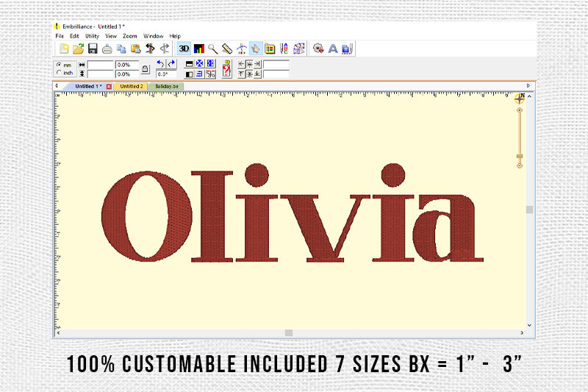Switch to the Baliday.be tab
The width and height of the screenshot is (588, 392).
167,86
